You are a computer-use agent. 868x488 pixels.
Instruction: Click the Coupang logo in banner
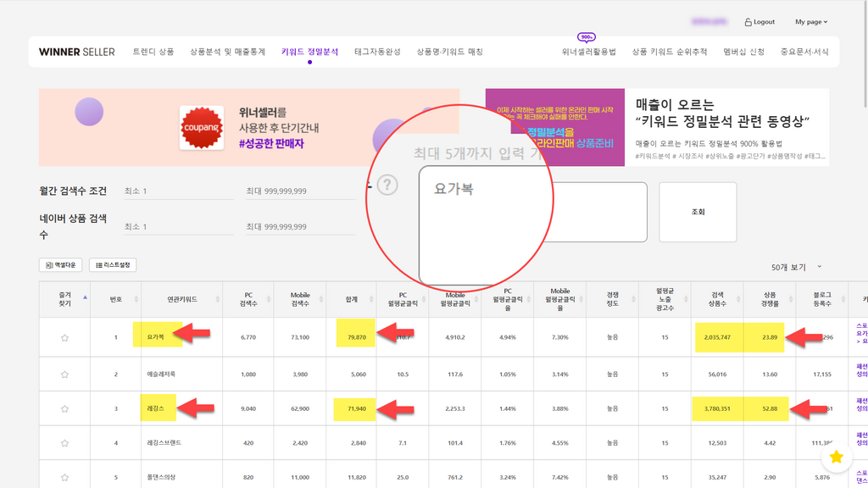click(202, 128)
